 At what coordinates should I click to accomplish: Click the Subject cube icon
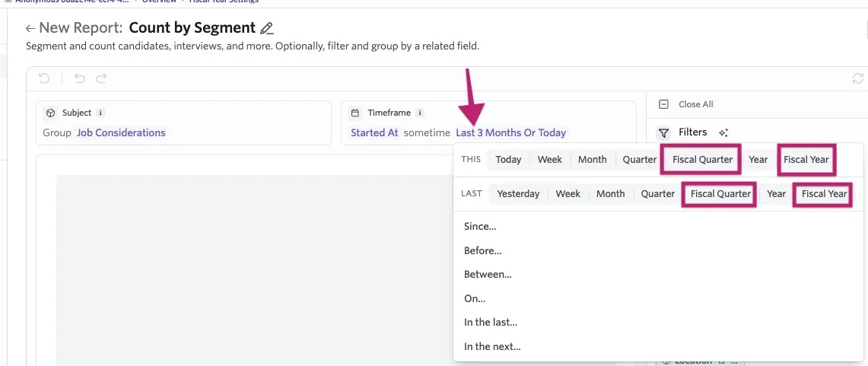tap(51, 113)
